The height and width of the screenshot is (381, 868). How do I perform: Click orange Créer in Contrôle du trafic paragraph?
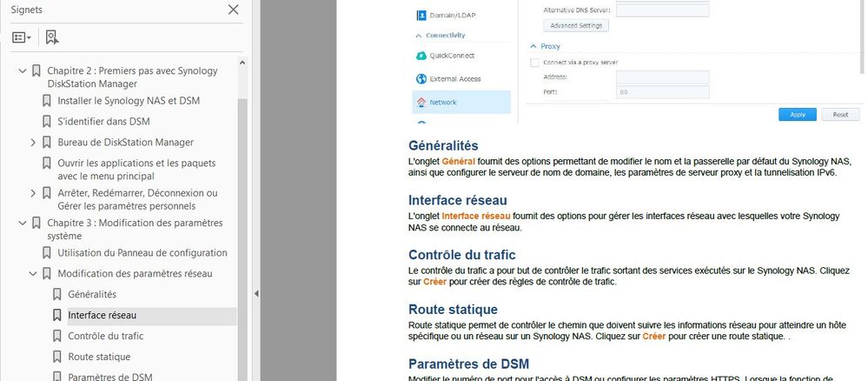pos(435,282)
